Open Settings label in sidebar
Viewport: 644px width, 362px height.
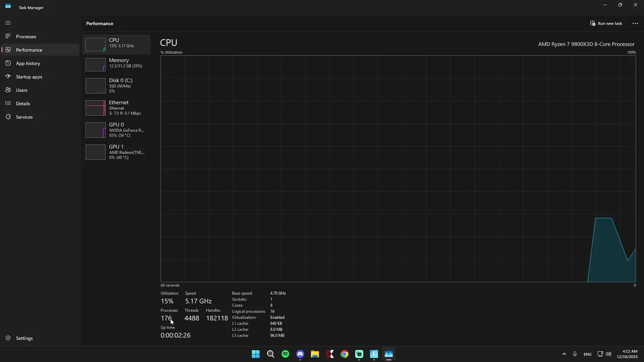pos(24,338)
